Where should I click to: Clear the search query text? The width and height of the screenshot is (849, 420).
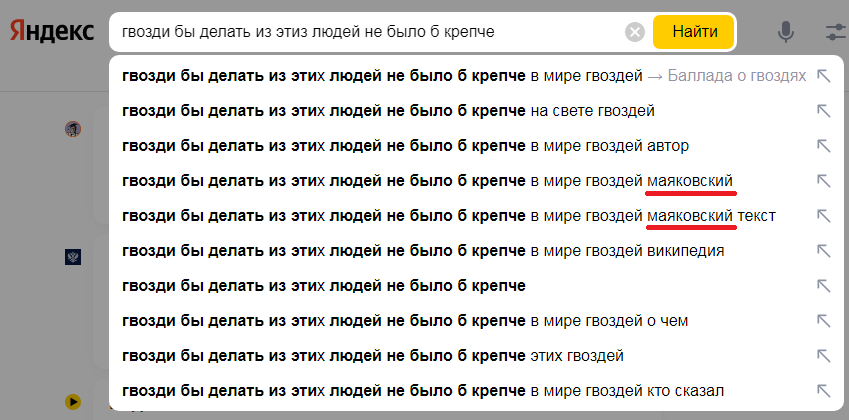click(x=634, y=32)
